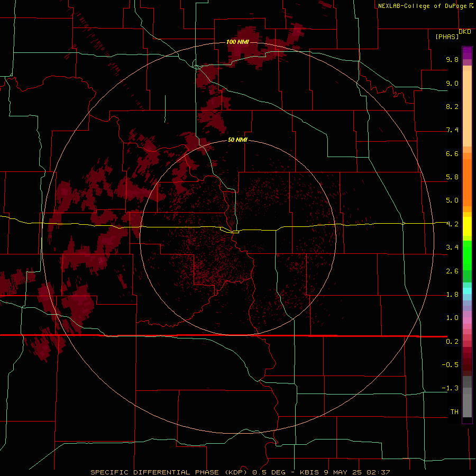Viewport: 476px width, 476px height.
Task: Pick the purple segment topping the color bar
Action: pyautogui.click(x=467, y=53)
